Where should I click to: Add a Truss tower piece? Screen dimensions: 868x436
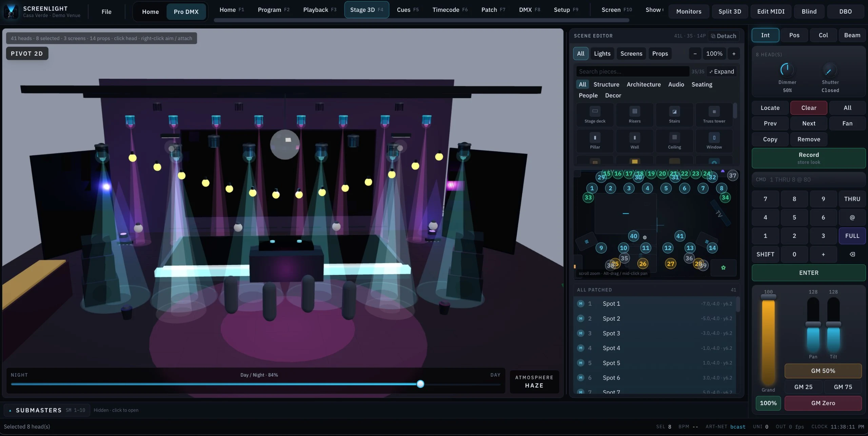point(714,115)
